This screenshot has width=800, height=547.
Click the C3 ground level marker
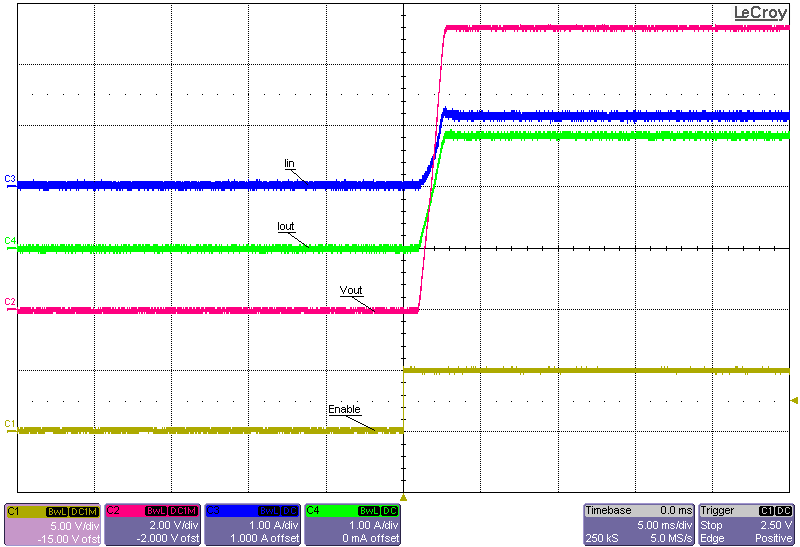pyautogui.click(x=10, y=179)
